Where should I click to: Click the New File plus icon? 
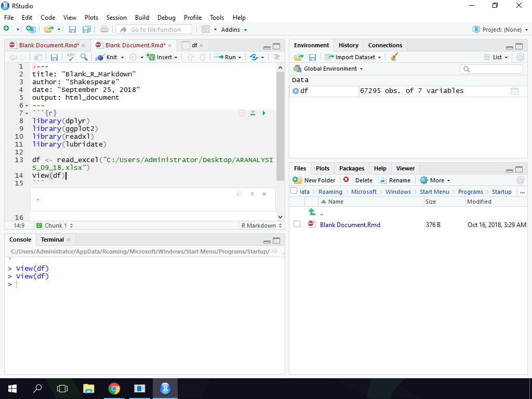pos(6,29)
